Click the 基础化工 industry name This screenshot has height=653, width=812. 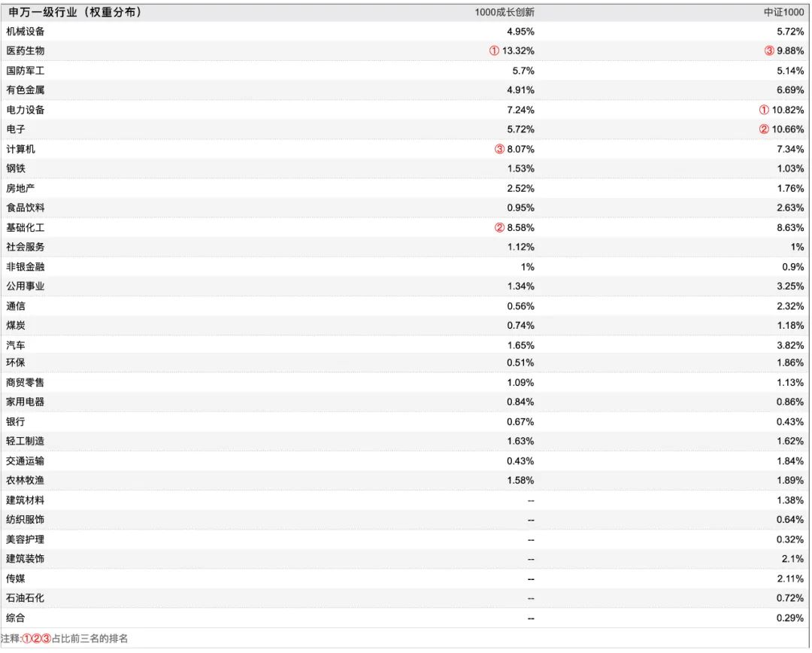pyautogui.click(x=26, y=227)
